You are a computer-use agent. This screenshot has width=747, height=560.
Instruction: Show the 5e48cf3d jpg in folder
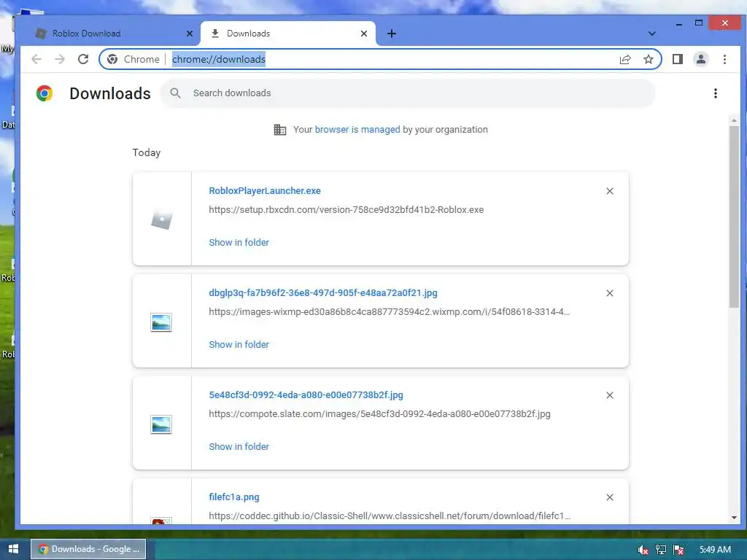pyautogui.click(x=239, y=446)
